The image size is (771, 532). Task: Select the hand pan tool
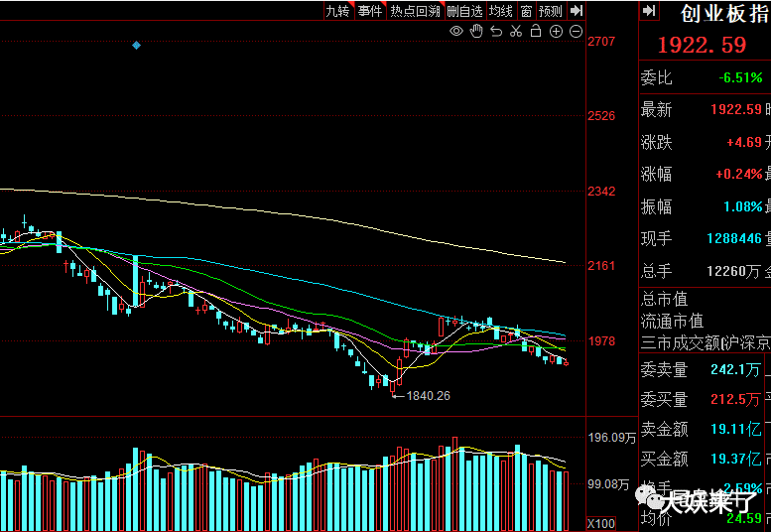point(476,32)
